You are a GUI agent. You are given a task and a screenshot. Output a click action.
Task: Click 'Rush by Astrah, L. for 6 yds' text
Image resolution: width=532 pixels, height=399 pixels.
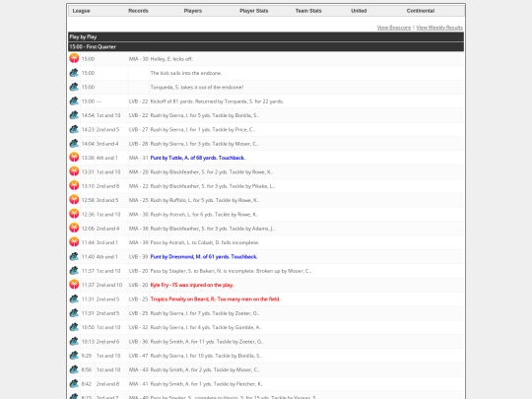click(204, 215)
